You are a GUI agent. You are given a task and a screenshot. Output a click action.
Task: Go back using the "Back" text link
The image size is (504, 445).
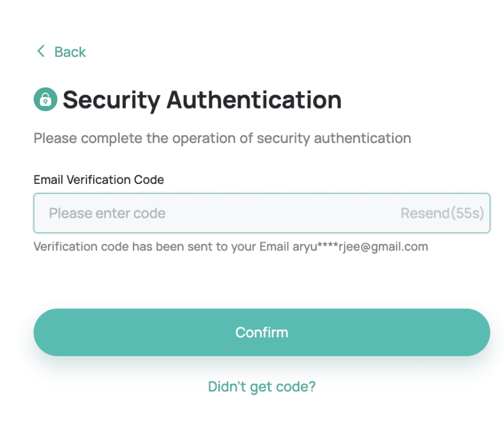coord(70,52)
